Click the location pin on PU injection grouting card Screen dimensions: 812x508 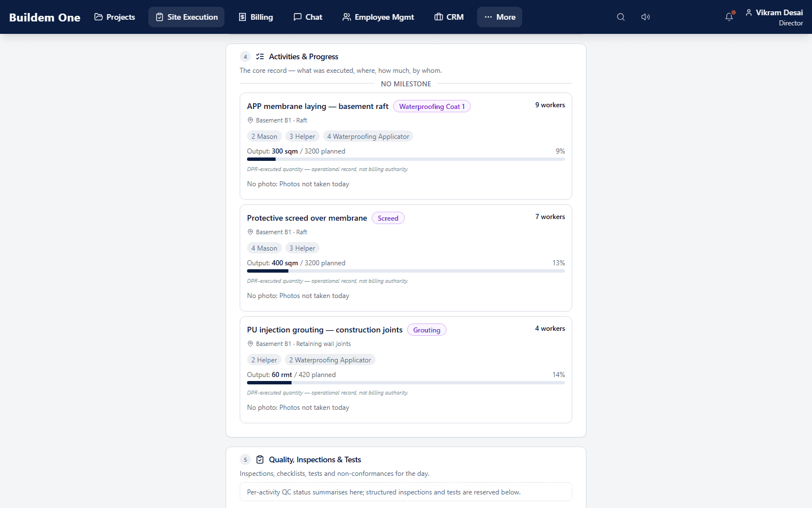[250, 344]
